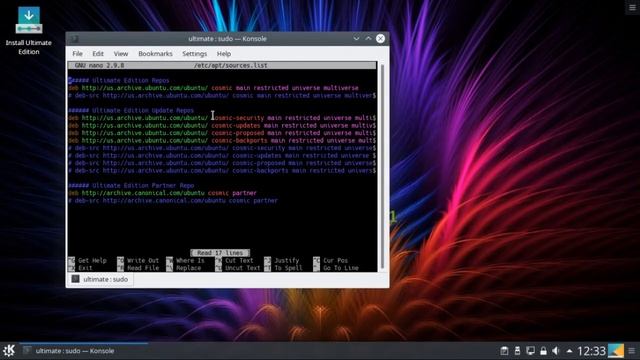
Task: Open the removable devices tray icon
Action: [x=517, y=351]
